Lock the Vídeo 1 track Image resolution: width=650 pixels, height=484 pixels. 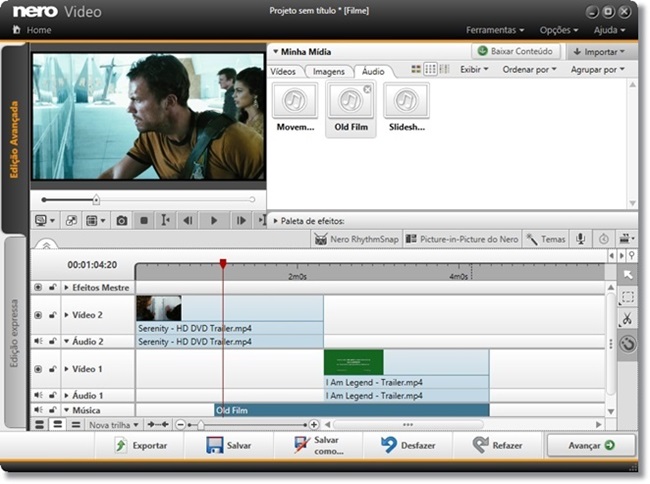click(53, 369)
